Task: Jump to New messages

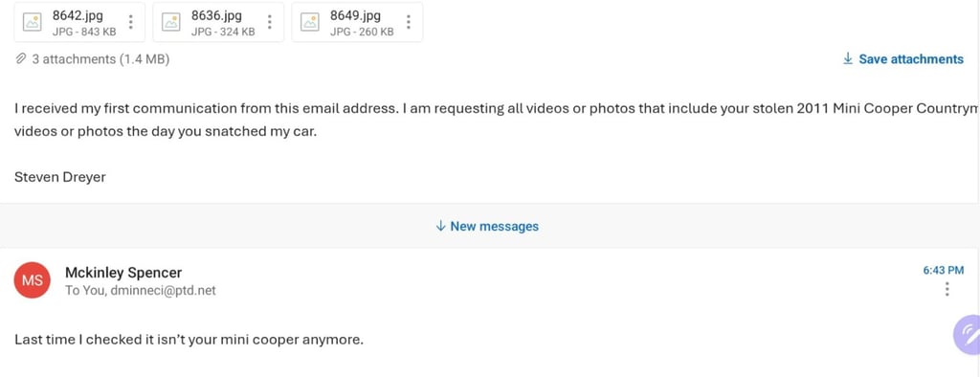Action: click(487, 227)
